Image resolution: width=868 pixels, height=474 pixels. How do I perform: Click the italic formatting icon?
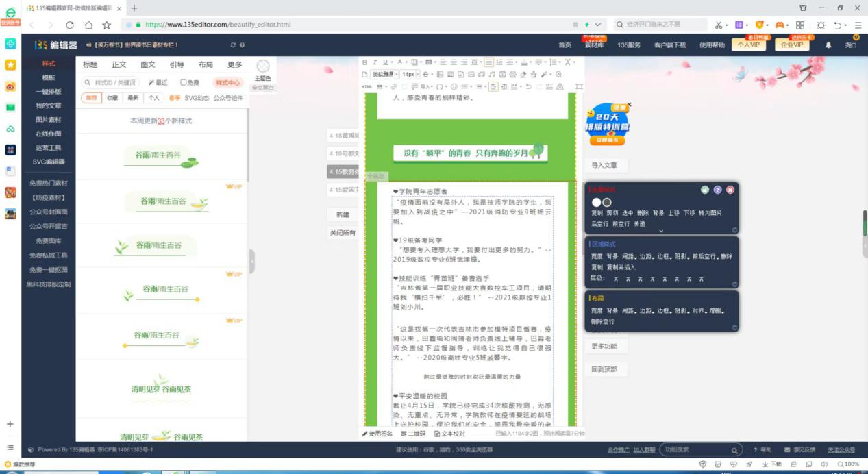pos(375,62)
